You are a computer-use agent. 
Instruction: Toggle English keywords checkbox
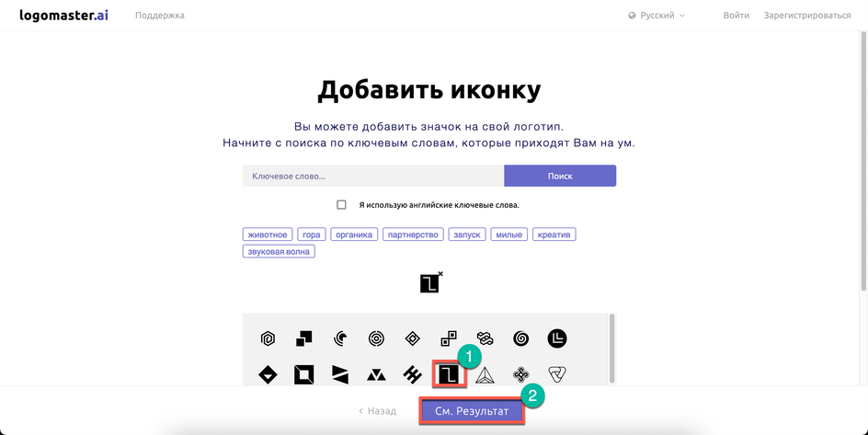coord(341,205)
